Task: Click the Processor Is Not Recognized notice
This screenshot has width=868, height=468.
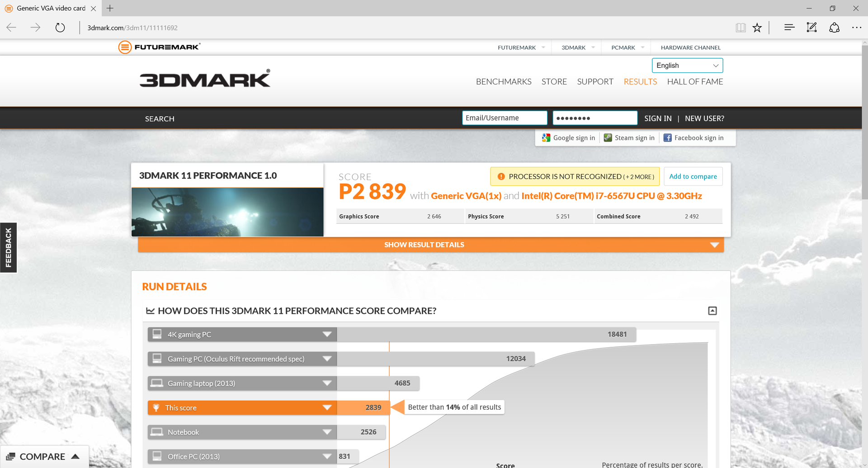Action: [575, 176]
